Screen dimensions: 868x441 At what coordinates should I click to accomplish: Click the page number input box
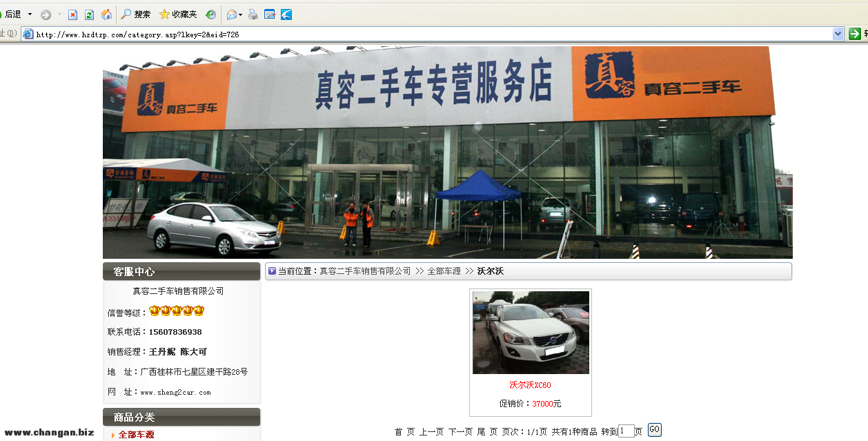pyautogui.click(x=626, y=431)
